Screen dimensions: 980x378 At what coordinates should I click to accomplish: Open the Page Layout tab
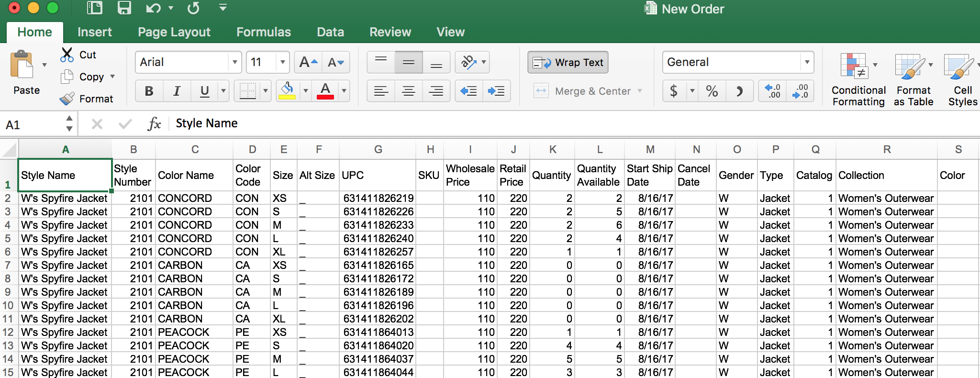pyautogui.click(x=174, y=32)
